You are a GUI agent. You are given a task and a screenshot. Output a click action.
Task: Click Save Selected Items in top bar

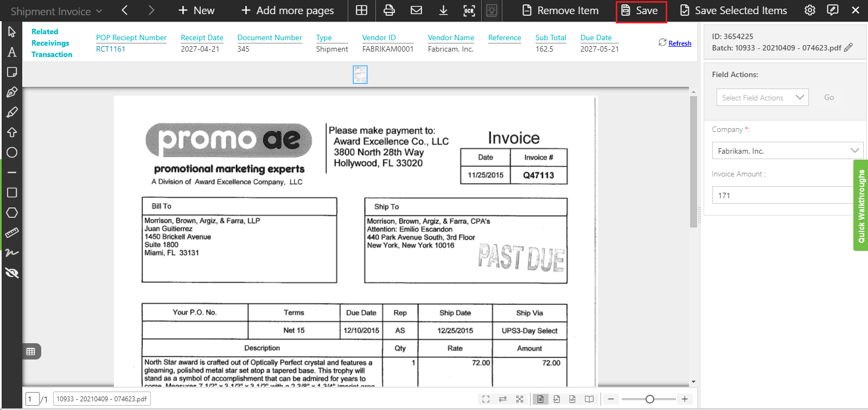pos(733,10)
